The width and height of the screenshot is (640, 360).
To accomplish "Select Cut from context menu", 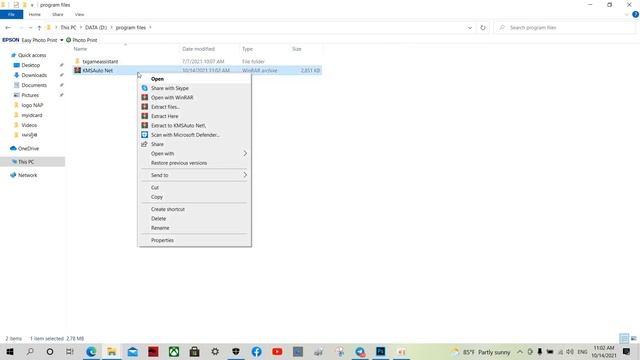I will (x=194, y=187).
